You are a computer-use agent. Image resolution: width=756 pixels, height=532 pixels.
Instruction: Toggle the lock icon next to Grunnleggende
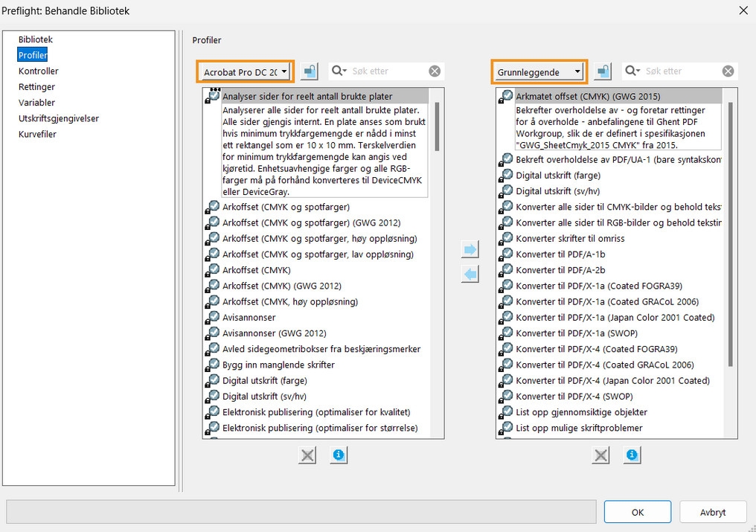pos(604,71)
